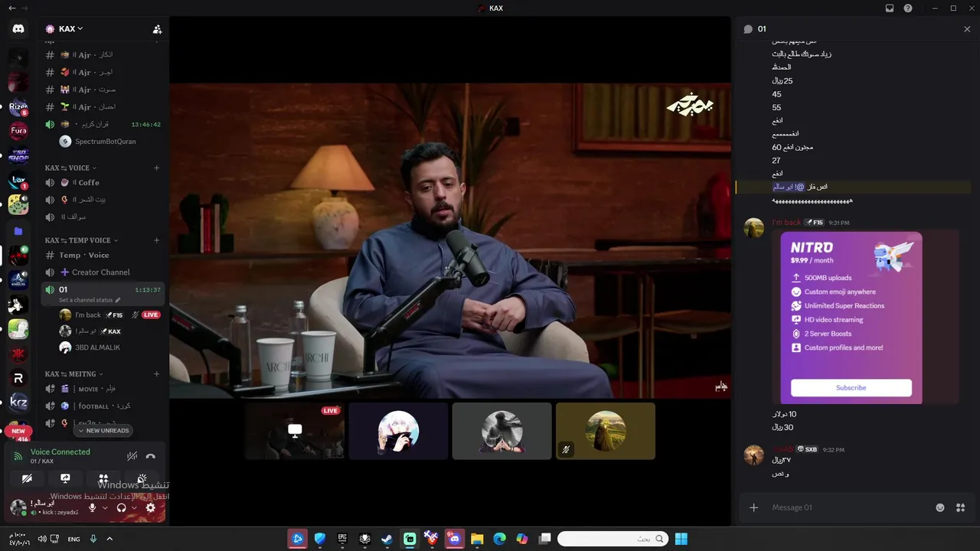Collapse the KAX TEMP VOICE category
980x551 pixels.
pyautogui.click(x=81, y=240)
